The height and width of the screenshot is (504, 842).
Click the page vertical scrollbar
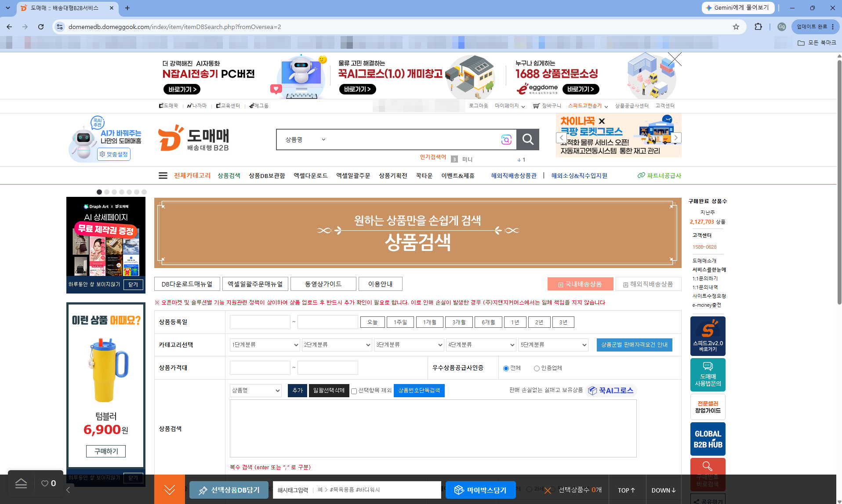839,182
